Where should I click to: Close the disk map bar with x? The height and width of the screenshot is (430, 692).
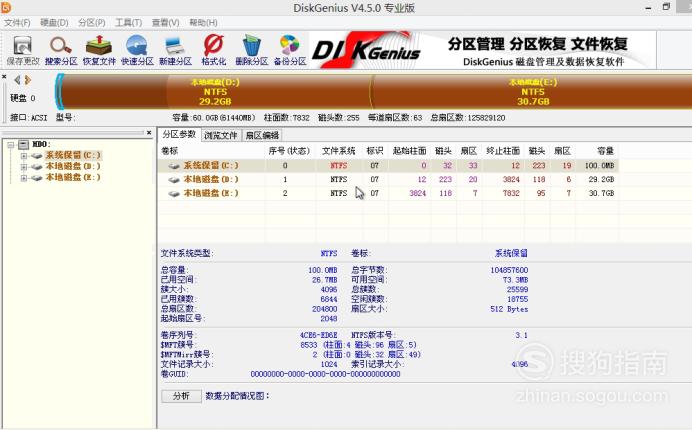tap(4, 77)
